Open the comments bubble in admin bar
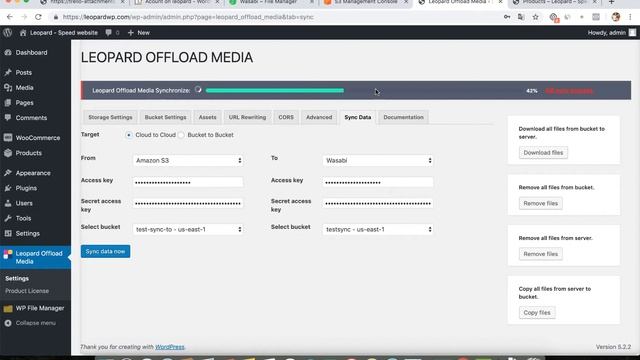 click(112, 33)
